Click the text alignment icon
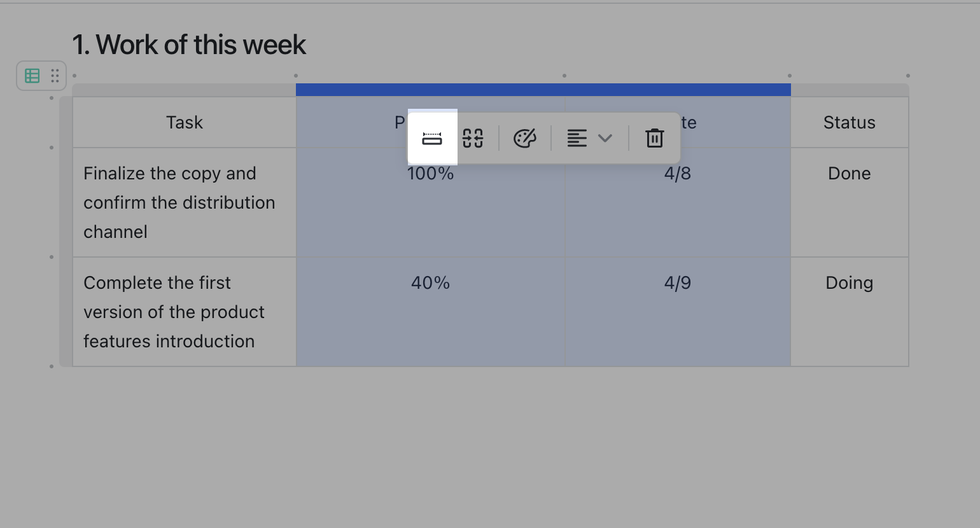The width and height of the screenshot is (980, 528). pos(577,138)
